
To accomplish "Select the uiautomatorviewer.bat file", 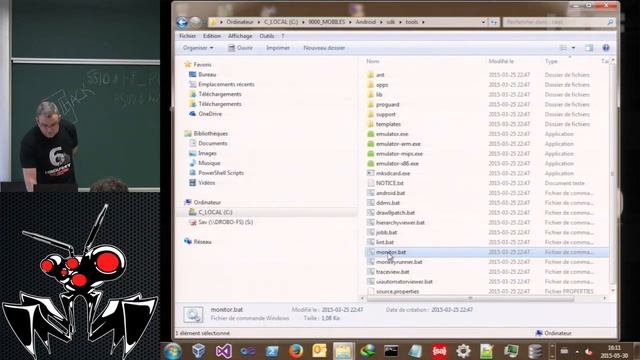I will coord(404,282).
